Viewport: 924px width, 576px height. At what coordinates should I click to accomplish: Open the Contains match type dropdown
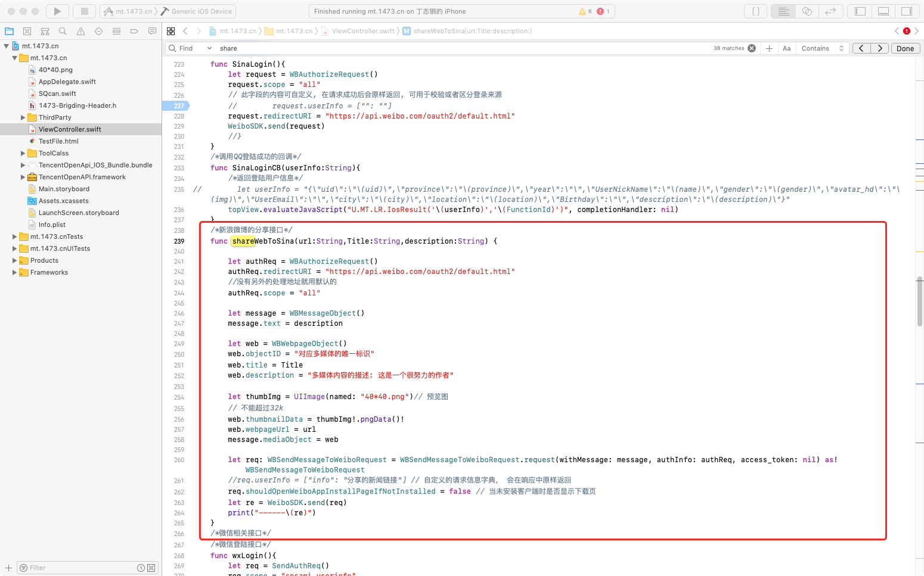pyautogui.click(x=823, y=48)
